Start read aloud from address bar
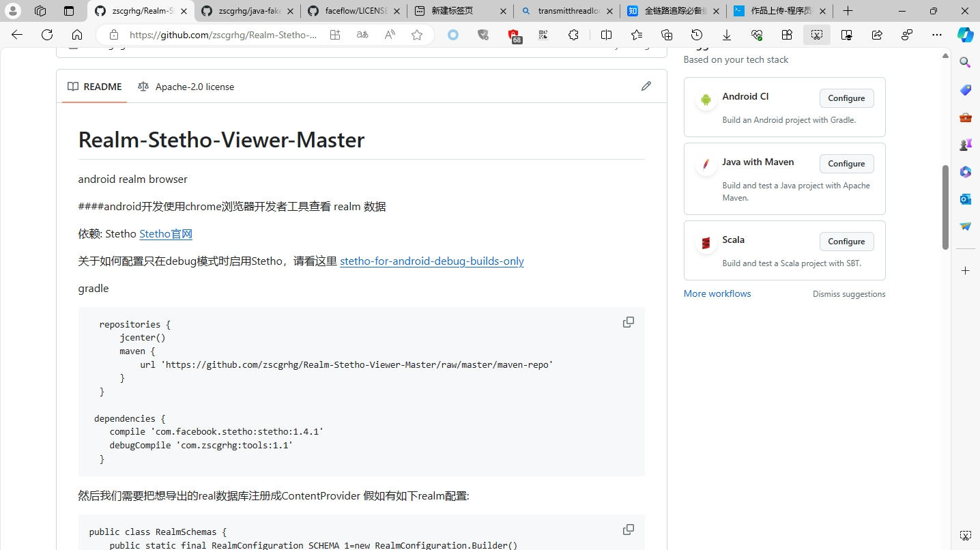This screenshot has width=980, height=550. (390, 35)
